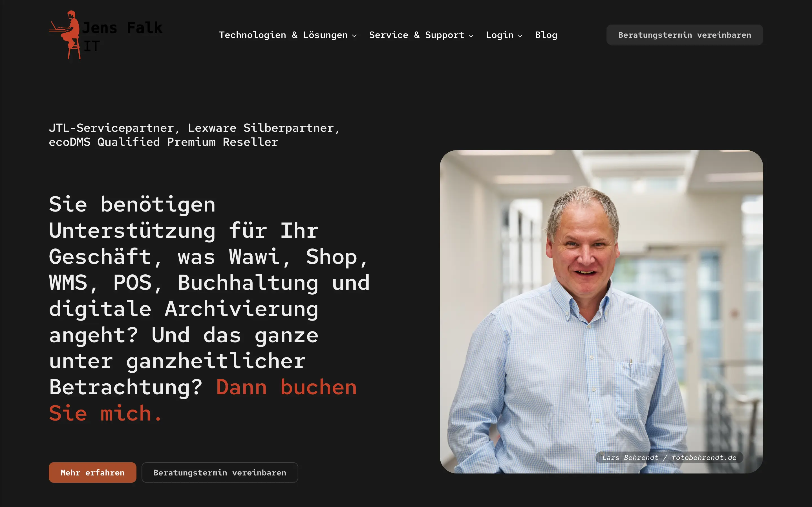The image size is (812, 507).
Task: Click the 'ecoDMS Qualified Premium Reseller' line
Action: tap(164, 142)
